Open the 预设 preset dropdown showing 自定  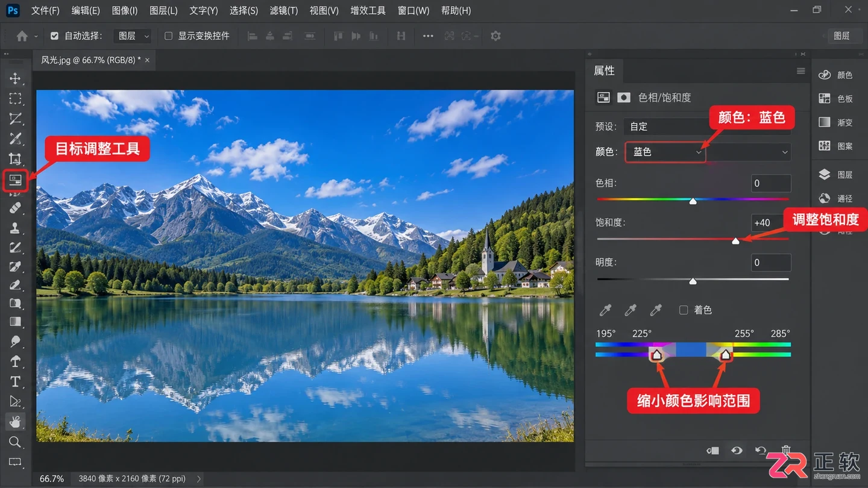707,127
